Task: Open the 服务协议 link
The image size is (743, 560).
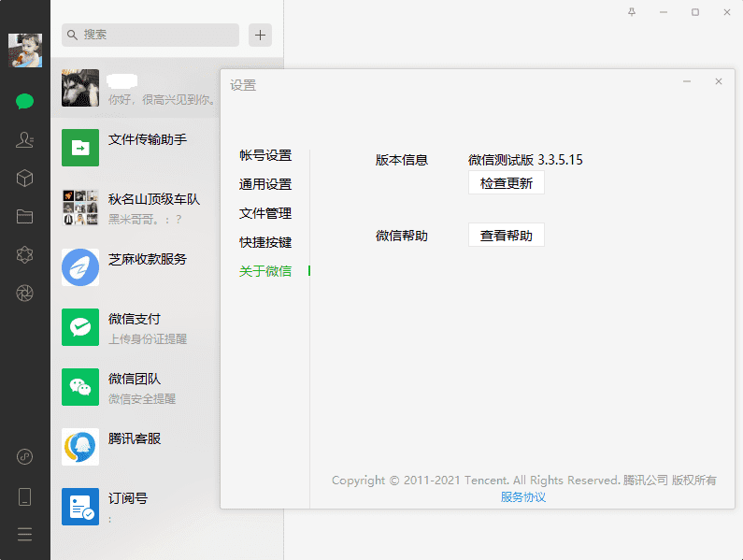Action: pos(523,497)
